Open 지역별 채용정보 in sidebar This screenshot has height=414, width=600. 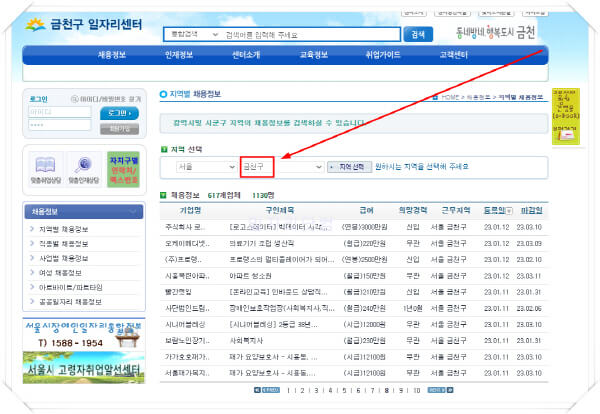(x=64, y=229)
